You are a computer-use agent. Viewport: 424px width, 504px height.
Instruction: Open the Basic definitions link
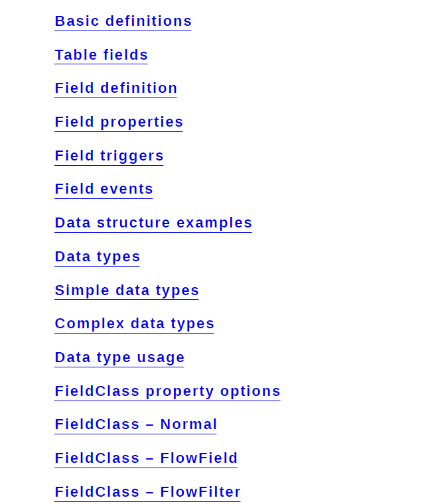(x=123, y=21)
